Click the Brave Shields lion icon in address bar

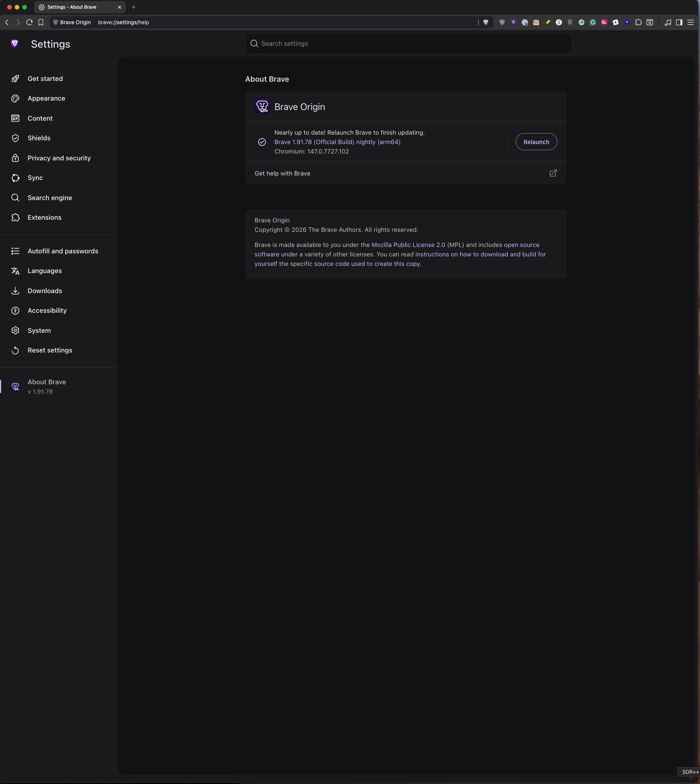(x=486, y=22)
